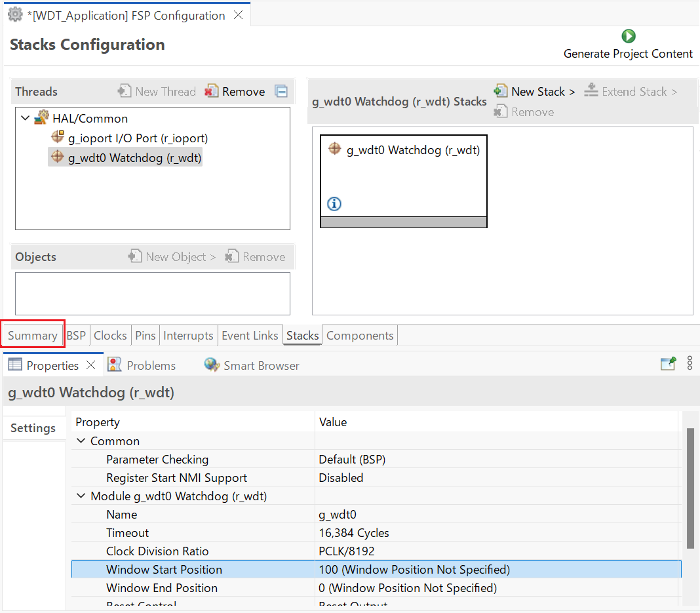The width and height of the screenshot is (700, 613).
Task: Click the HAL/Common gear folder icon
Action: click(41, 117)
